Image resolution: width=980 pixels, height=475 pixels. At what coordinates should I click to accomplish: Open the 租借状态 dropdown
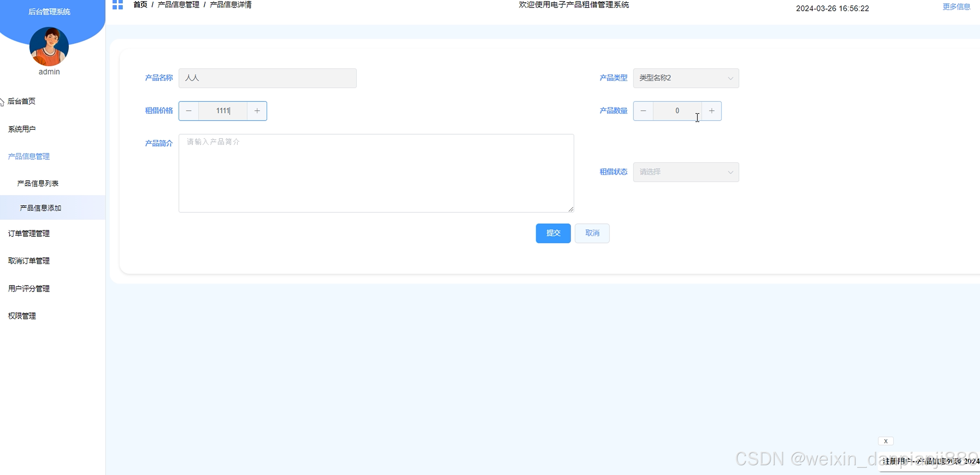pyautogui.click(x=686, y=172)
